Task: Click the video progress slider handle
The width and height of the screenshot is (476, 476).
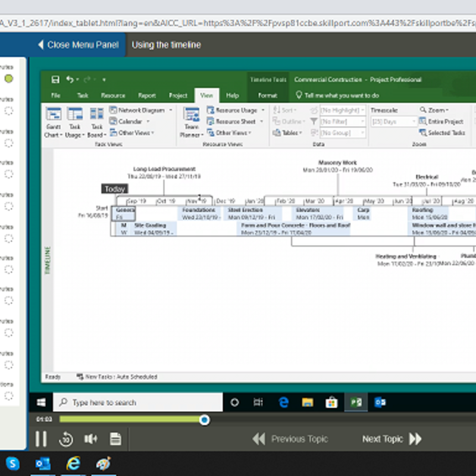Action: click(205, 420)
